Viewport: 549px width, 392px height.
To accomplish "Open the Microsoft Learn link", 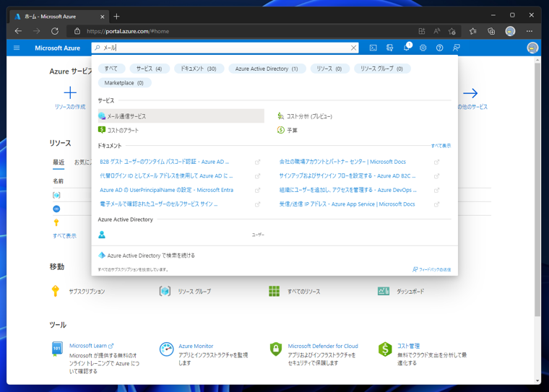I will coord(91,346).
